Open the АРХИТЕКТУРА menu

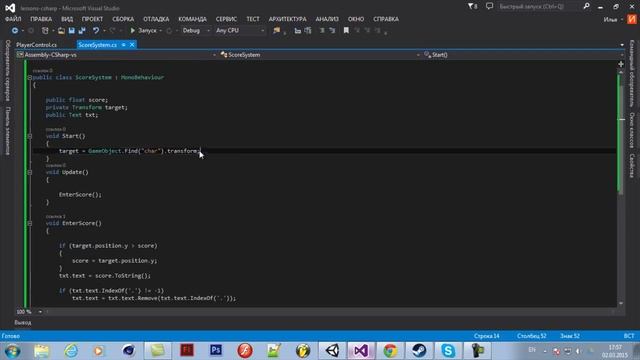pos(287,19)
